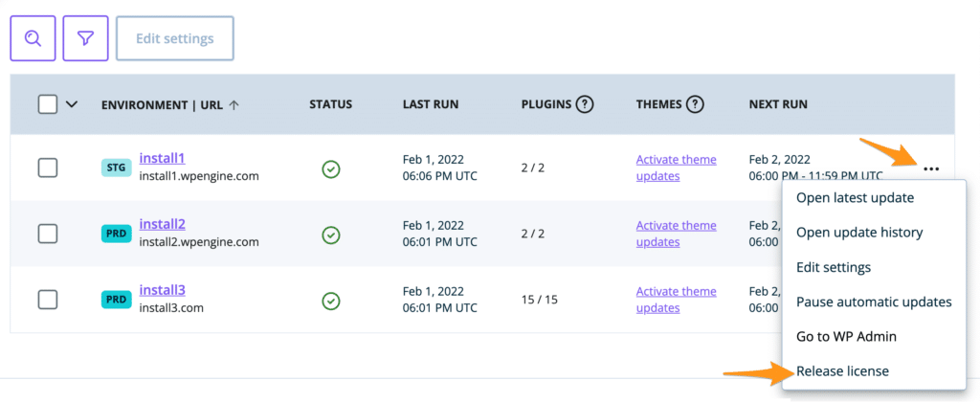Viewport: 980px width, 403px height.
Task: Open the search magnifier button
Action: [33, 38]
